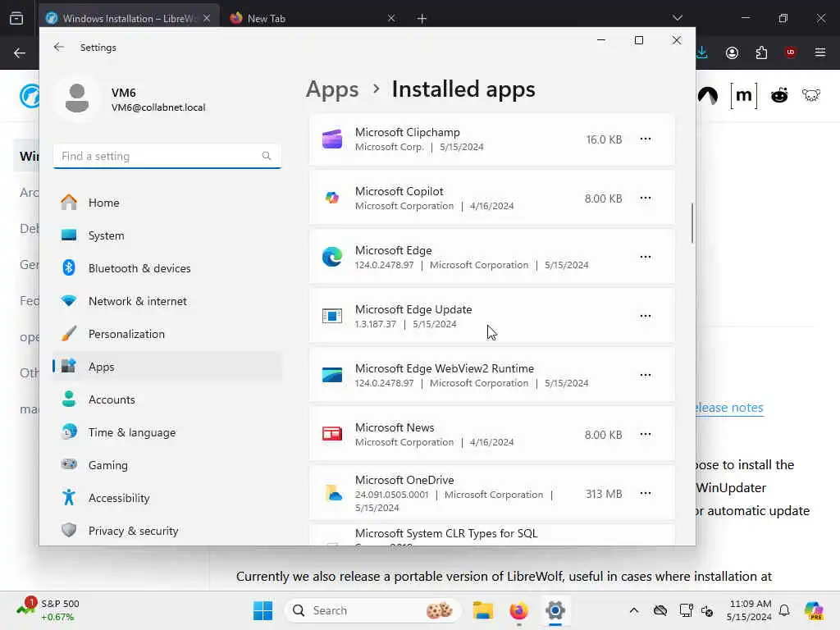The height and width of the screenshot is (630, 840).
Task: Click the taskbar Search box
Action: coord(373,610)
